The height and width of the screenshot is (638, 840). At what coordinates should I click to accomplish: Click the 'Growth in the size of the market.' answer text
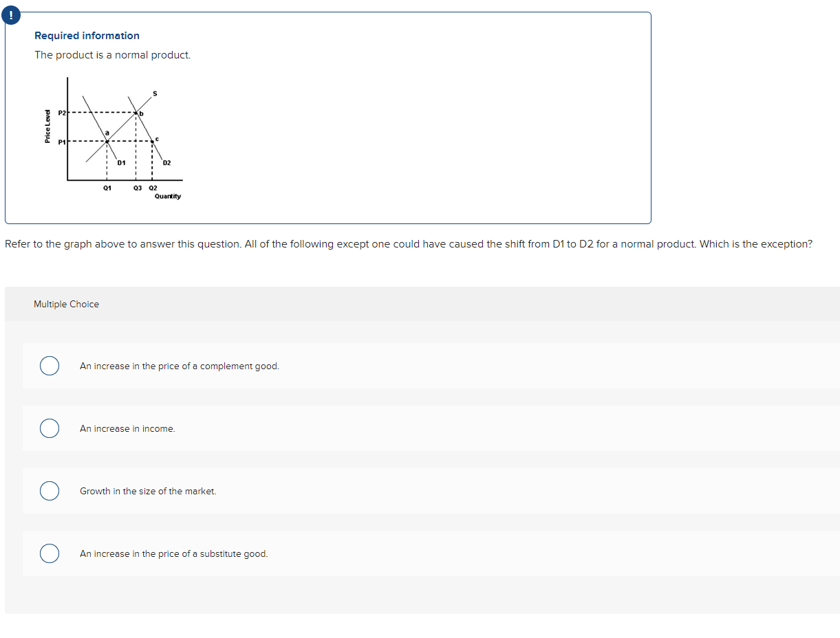148,491
